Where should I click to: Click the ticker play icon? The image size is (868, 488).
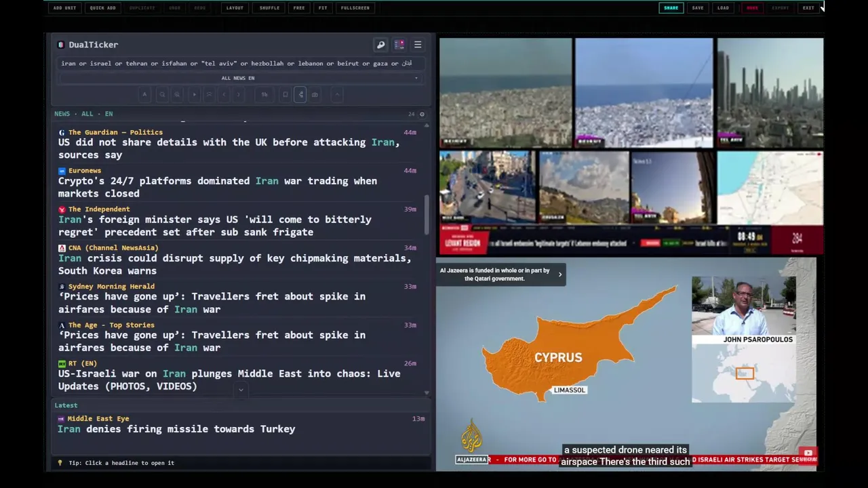[x=194, y=95]
